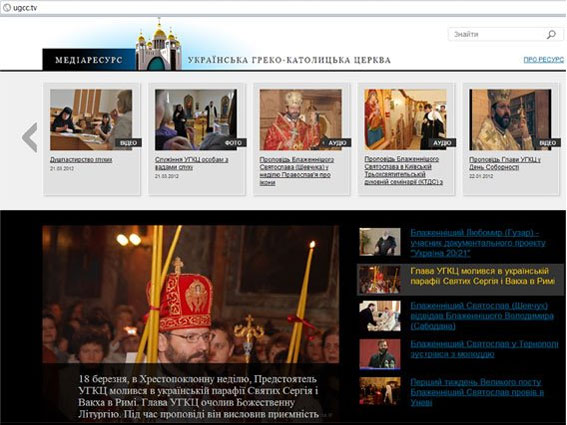Screen dimensions: 567x425
Task: Open Блаженніший Любомир (Гузар) news link
Action: click(478, 243)
